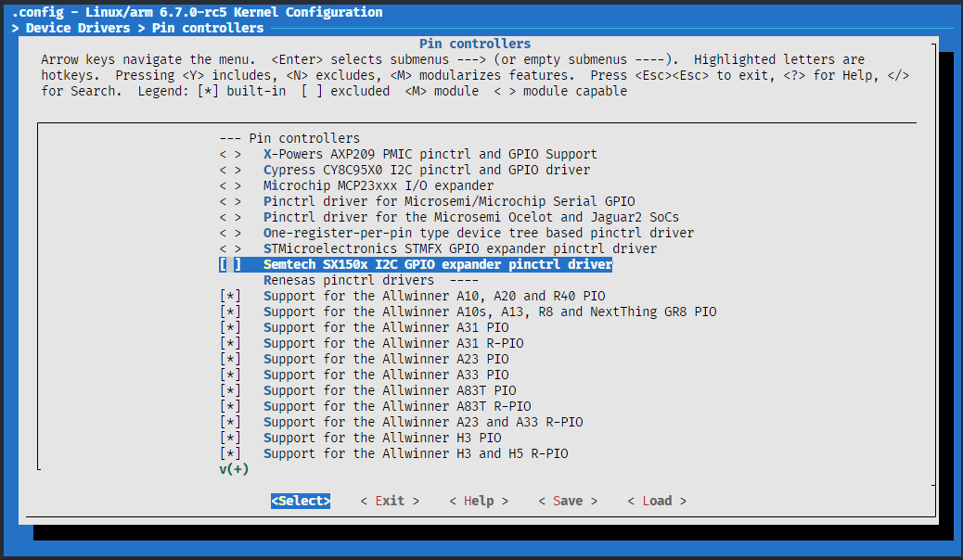The height and width of the screenshot is (560, 963).
Task: Toggle the Allwinner A83T PIO checkbox
Action: click(230, 390)
